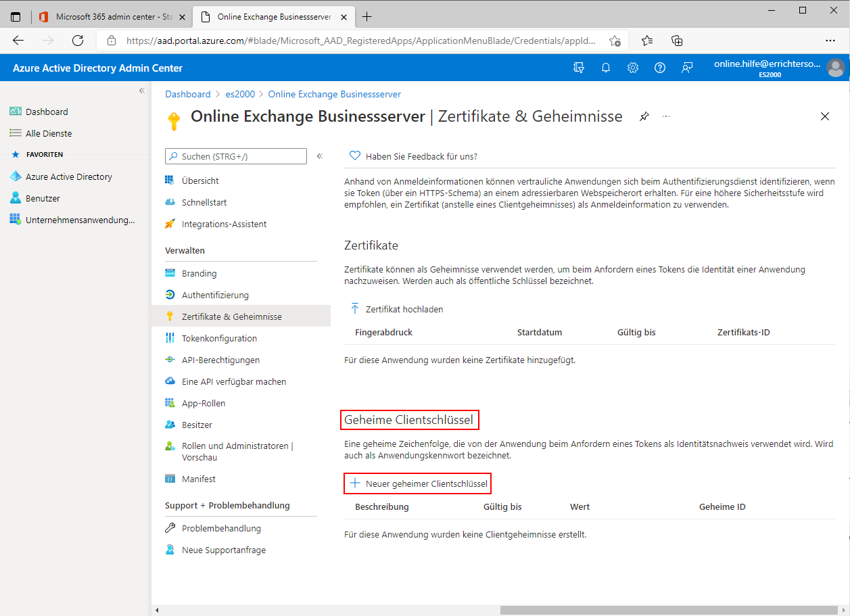The height and width of the screenshot is (616, 850).
Task: Switch to the Microsoft 365 admin center tab
Action: [112, 17]
